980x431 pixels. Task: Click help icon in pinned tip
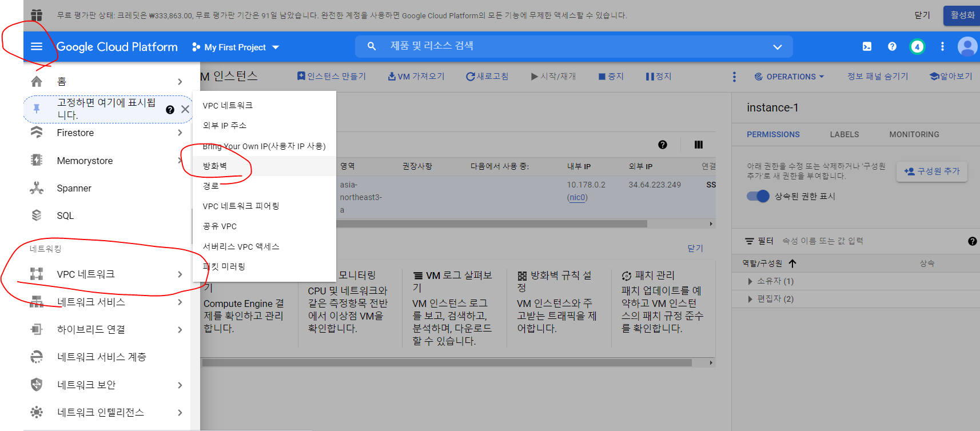[x=170, y=110]
